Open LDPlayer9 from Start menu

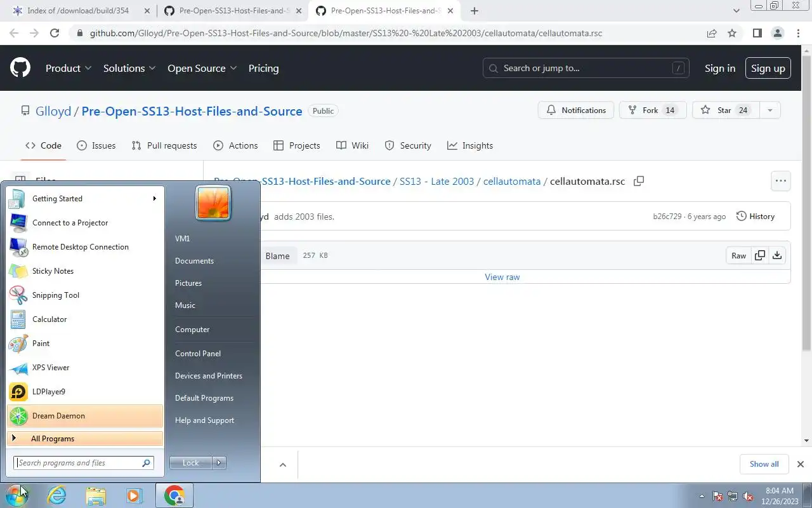coord(85,392)
